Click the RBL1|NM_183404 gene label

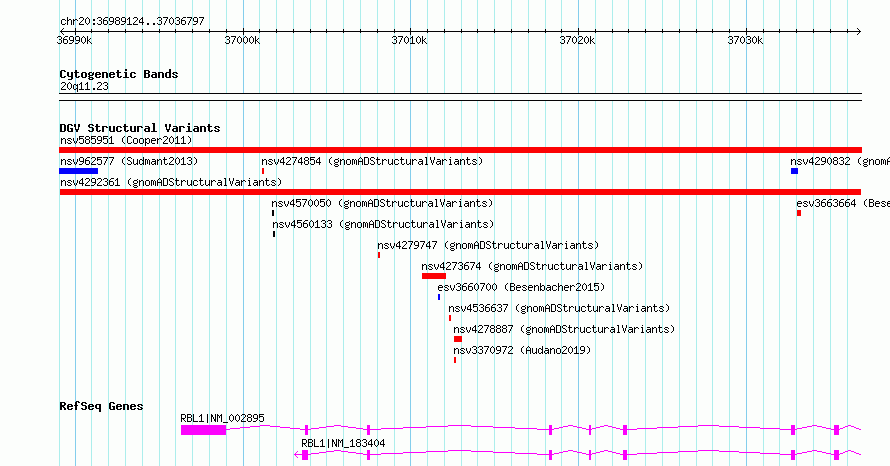pos(343,443)
